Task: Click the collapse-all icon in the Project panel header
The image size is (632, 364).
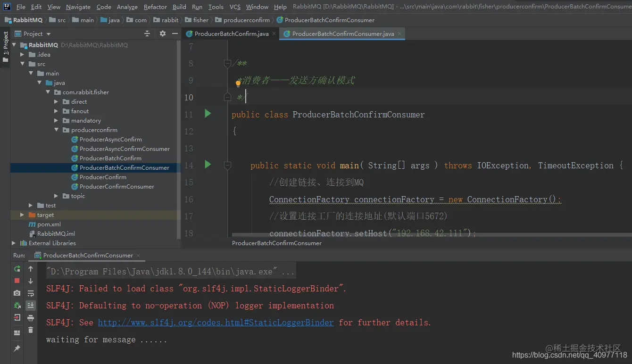Action: tap(147, 34)
